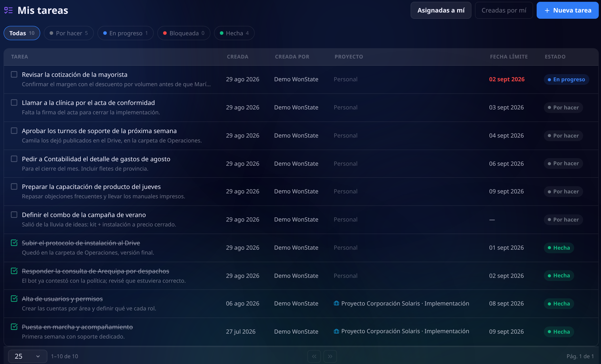This screenshot has width=601, height=364.
Task: Change Por hacer status of Aprobar los turnos task
Action: click(563, 136)
